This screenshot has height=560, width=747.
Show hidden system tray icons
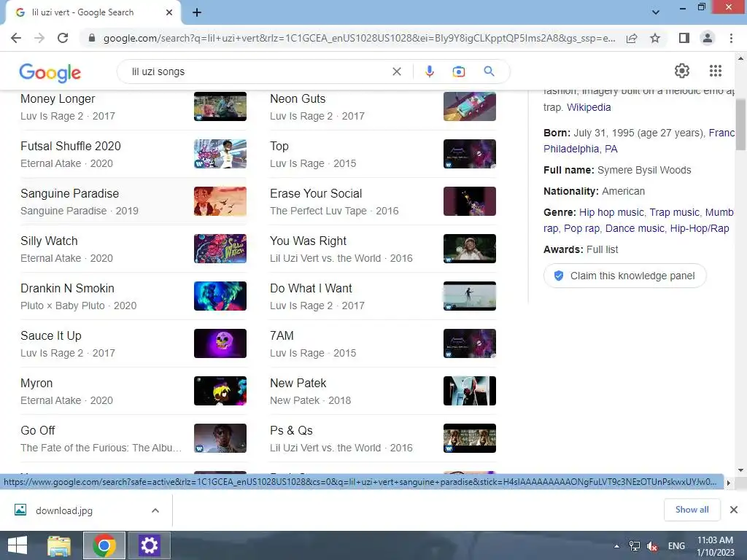coord(617,546)
